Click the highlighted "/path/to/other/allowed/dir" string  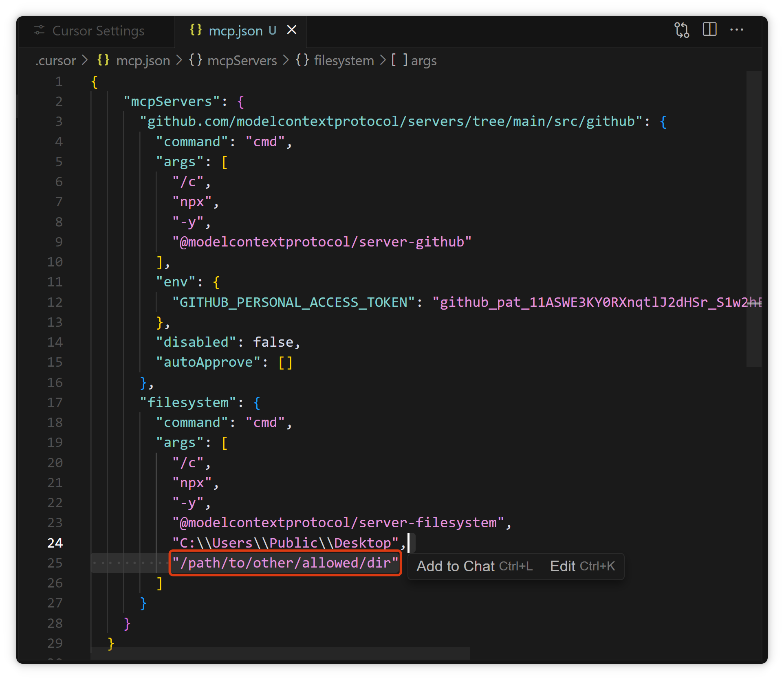tap(285, 563)
